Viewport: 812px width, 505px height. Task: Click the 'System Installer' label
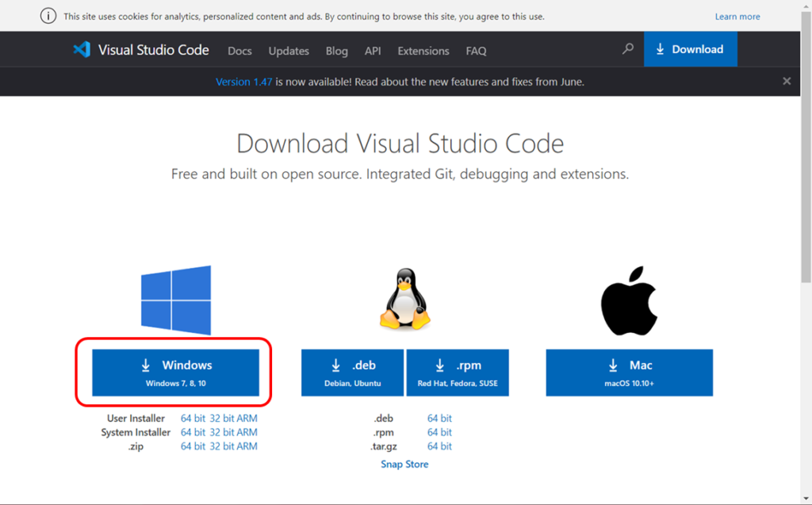[136, 432]
